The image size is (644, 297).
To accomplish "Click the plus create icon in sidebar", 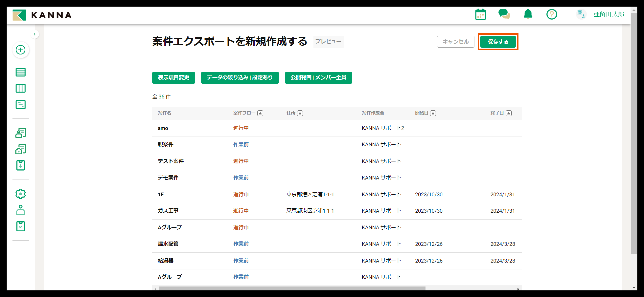I will (21, 50).
